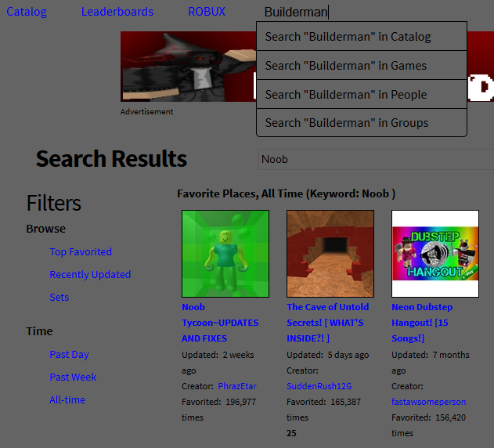
Task: Select Search "Builderman" in People
Action: [362, 94]
